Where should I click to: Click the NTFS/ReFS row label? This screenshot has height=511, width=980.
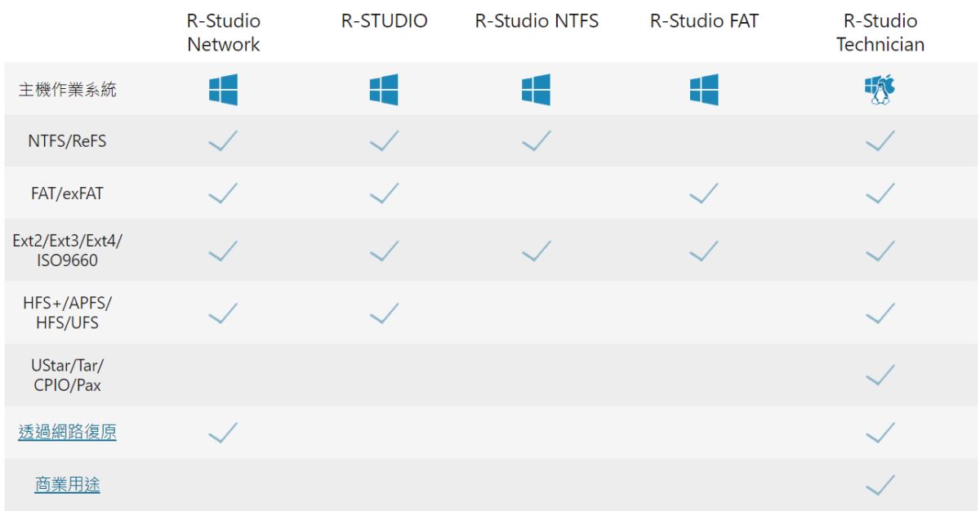click(67, 141)
